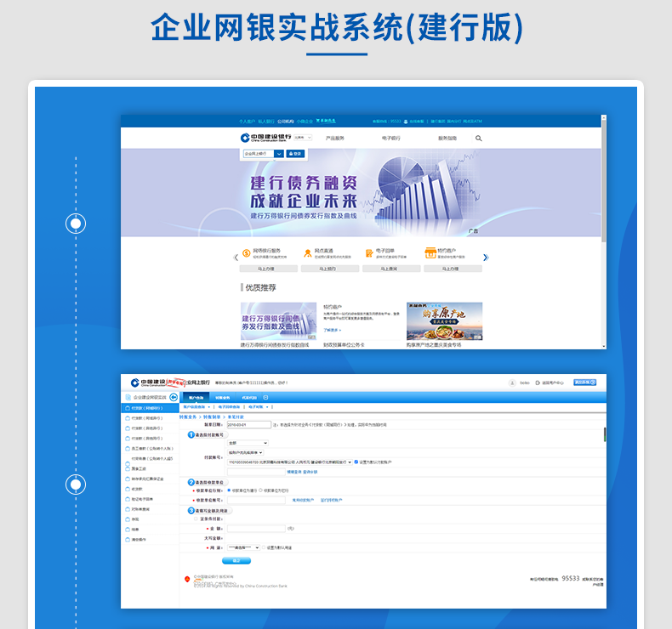
Task: Click the search magnifier icon on CCB homepage
Action: tap(479, 139)
